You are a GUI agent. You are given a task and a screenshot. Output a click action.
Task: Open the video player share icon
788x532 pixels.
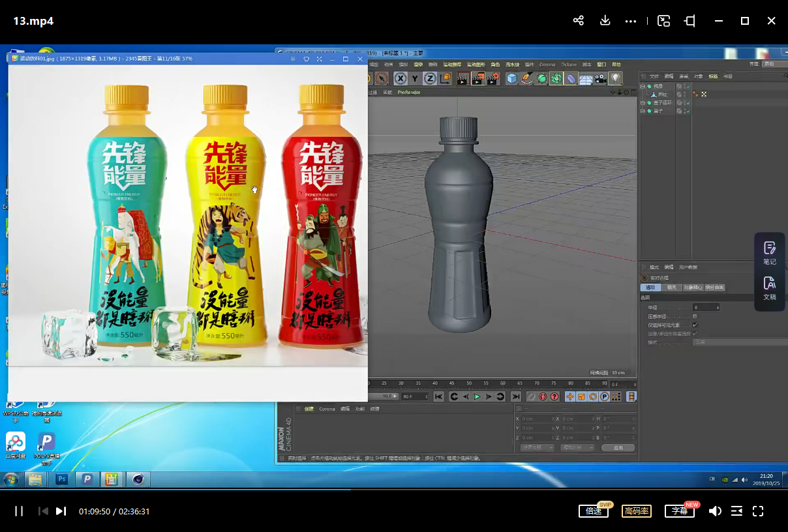[578, 21]
